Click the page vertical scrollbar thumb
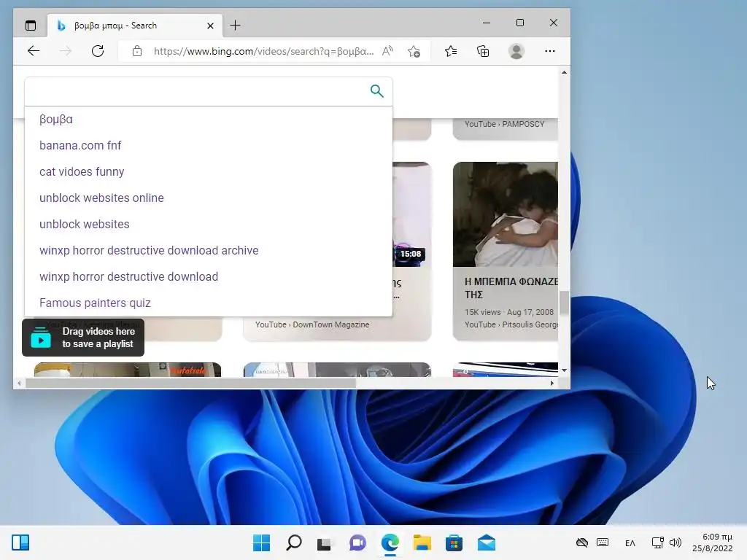747x560 pixels. [564, 303]
